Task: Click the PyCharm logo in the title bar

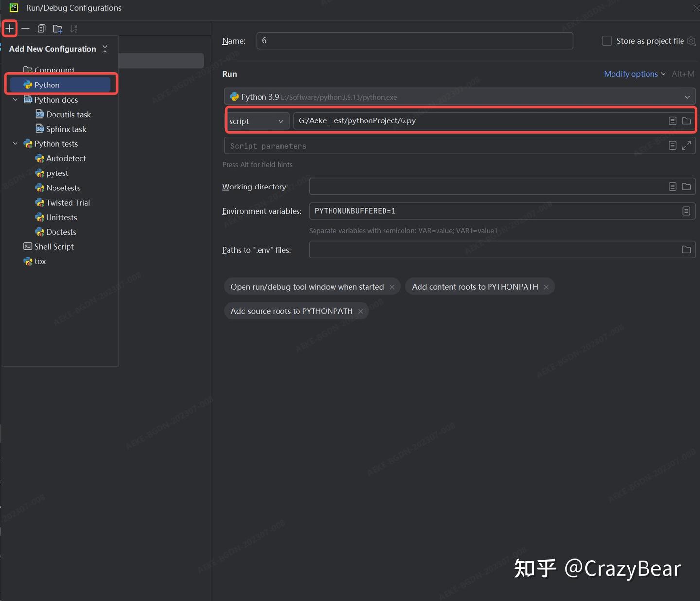Action: click(14, 8)
